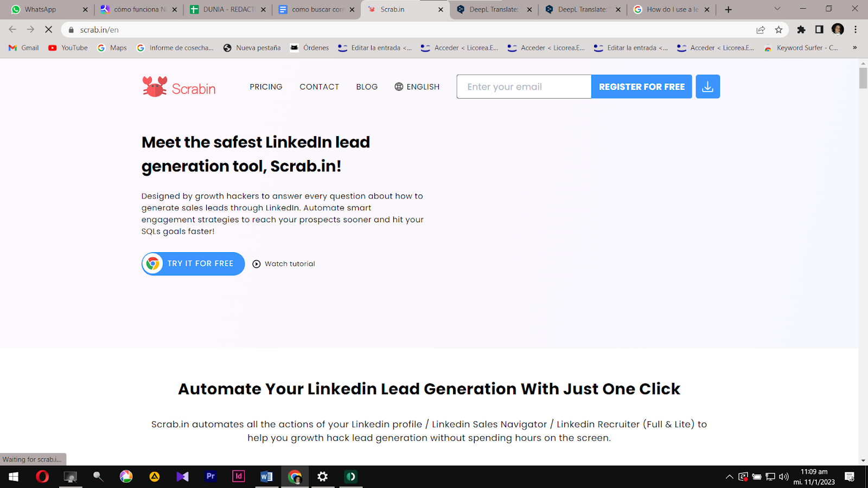868x488 pixels.
Task: Click the play icon next to Watch tutorial
Action: (257, 264)
